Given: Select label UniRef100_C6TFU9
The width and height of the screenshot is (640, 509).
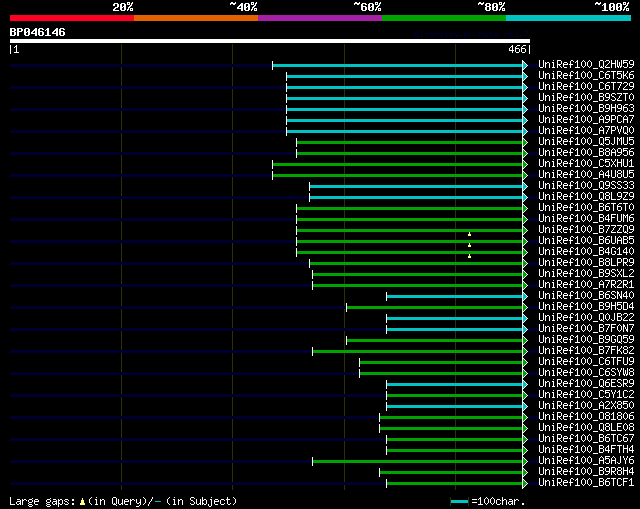Looking at the screenshot, I should coord(586,362).
